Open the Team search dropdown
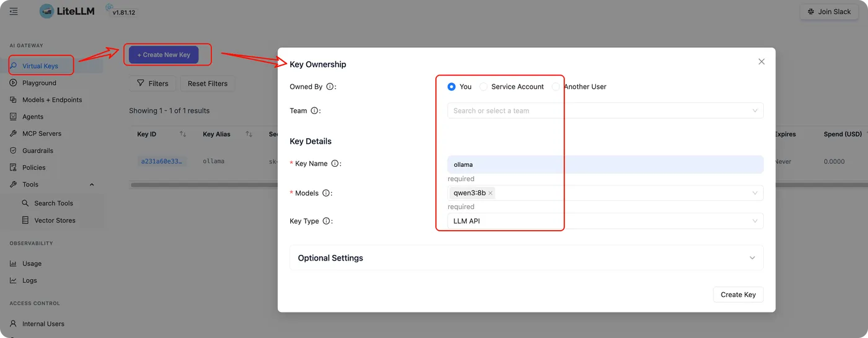This screenshot has height=338, width=868. [x=604, y=110]
